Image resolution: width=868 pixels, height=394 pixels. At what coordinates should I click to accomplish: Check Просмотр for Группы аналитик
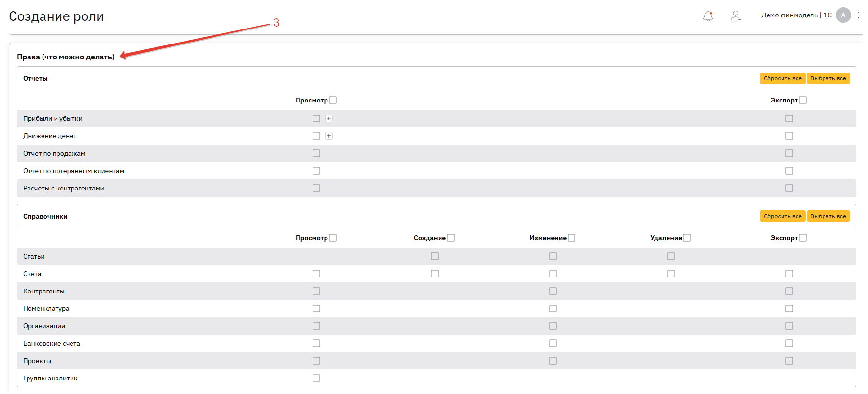click(316, 378)
